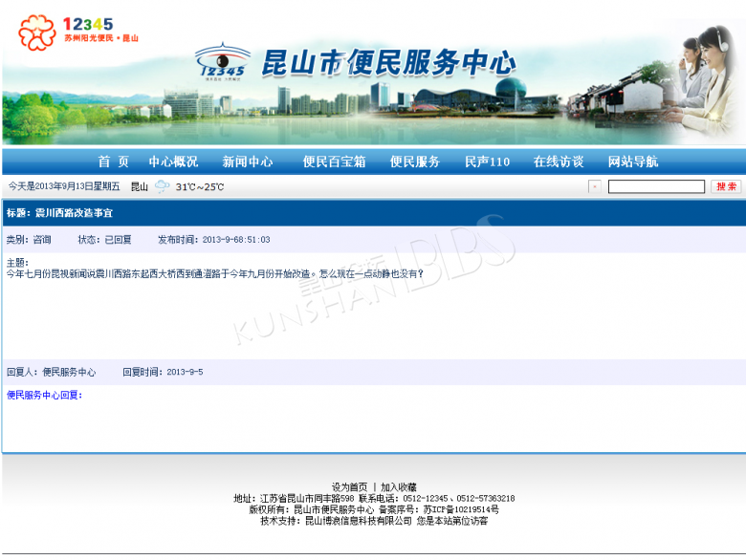The height and width of the screenshot is (560, 746).
Task: Go to 首页 in the navigation bar
Action: click(113, 162)
